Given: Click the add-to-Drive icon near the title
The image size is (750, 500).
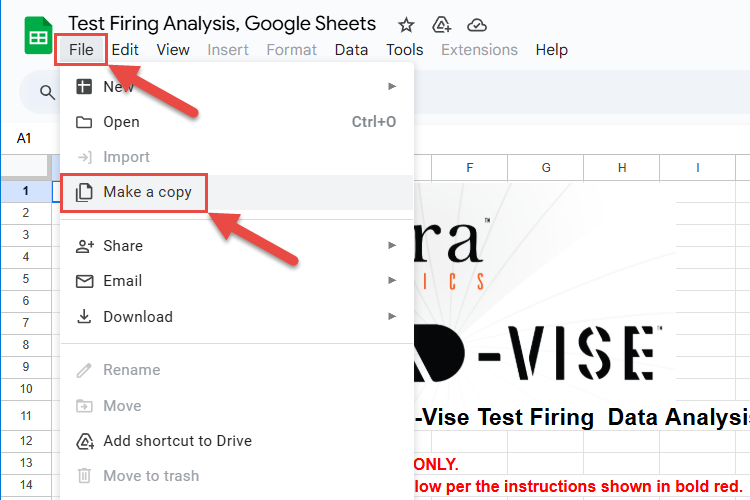Looking at the screenshot, I should (441, 25).
